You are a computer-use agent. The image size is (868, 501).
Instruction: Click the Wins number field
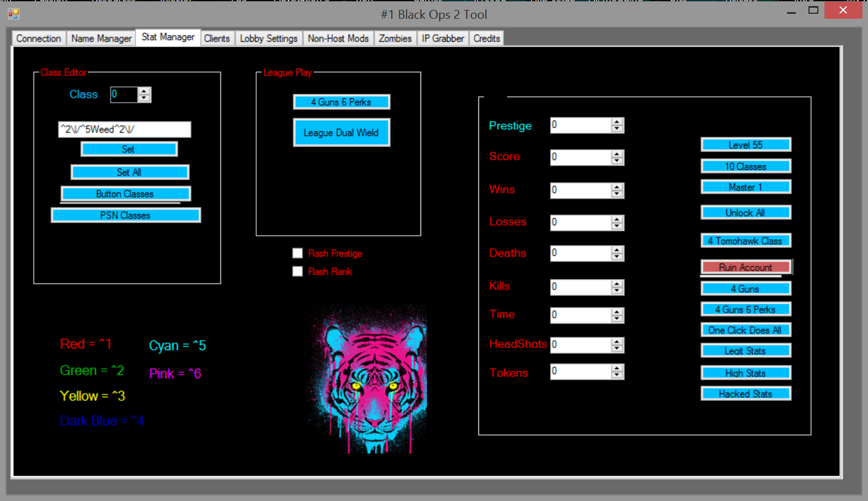point(581,190)
